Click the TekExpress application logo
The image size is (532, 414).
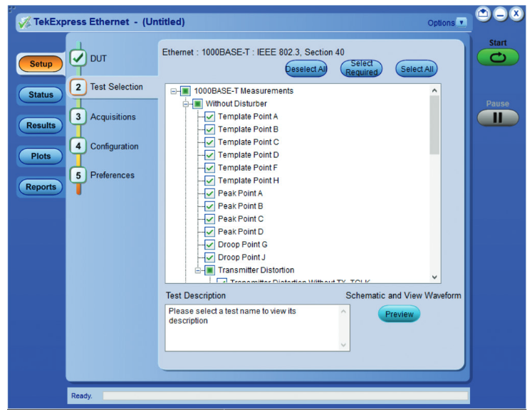pos(25,22)
